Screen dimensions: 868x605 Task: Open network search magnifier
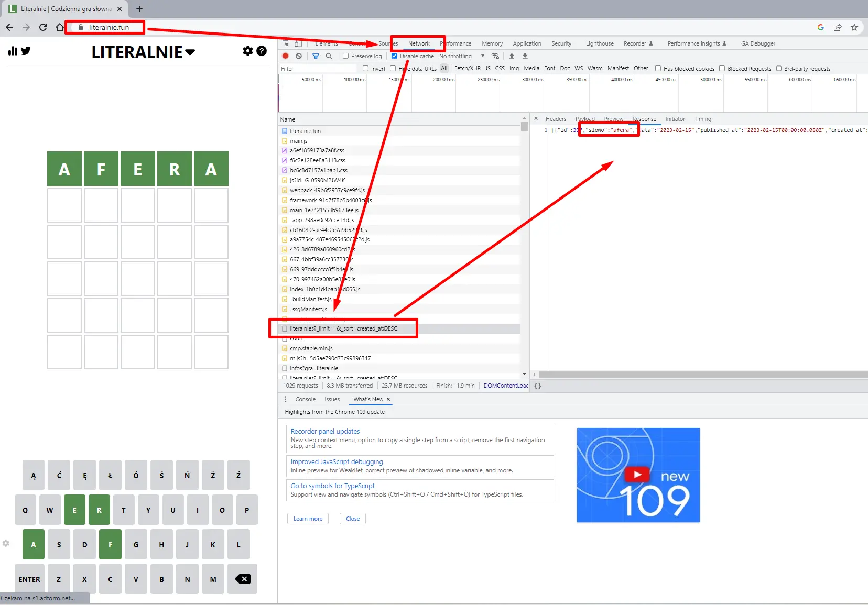329,56
